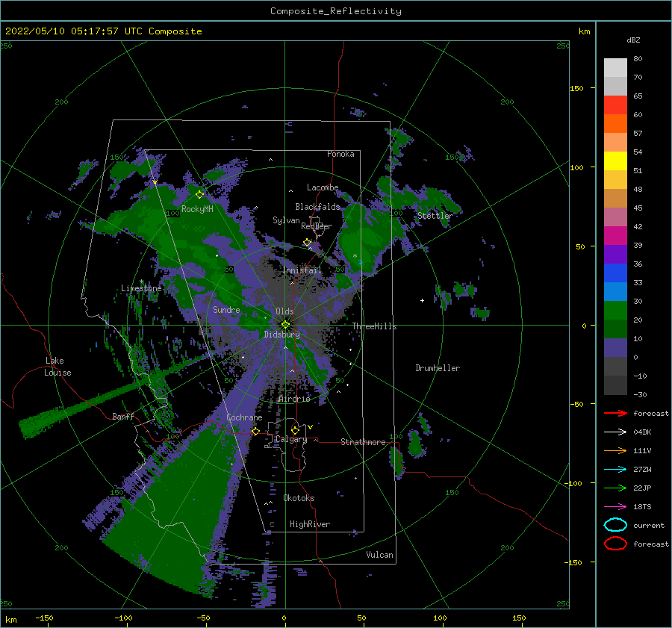Click the Okotoks city label

point(299,498)
